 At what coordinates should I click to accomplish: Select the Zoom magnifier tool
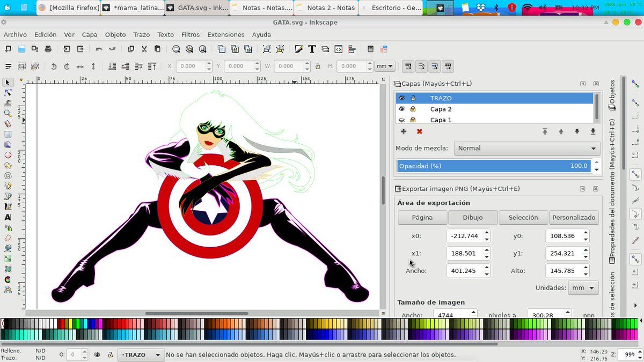(8, 114)
